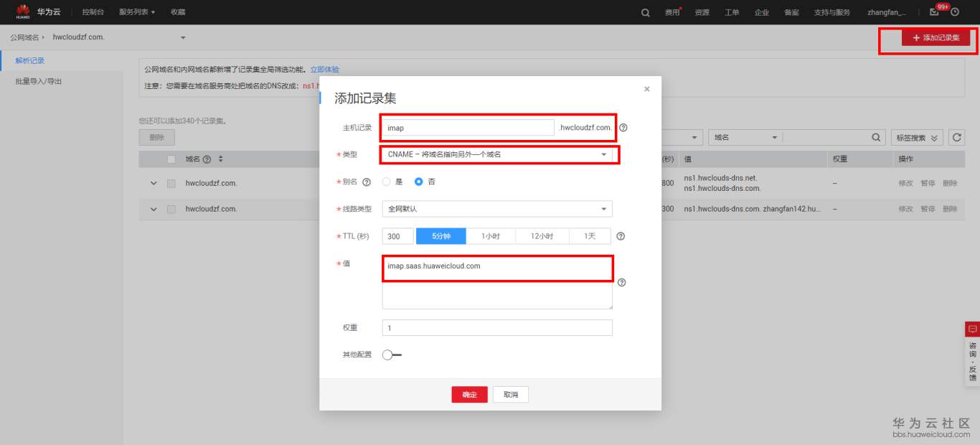Screen dimensions: 980x445
Task: Click 公网域名 breadcrumb link
Action: (x=24, y=37)
